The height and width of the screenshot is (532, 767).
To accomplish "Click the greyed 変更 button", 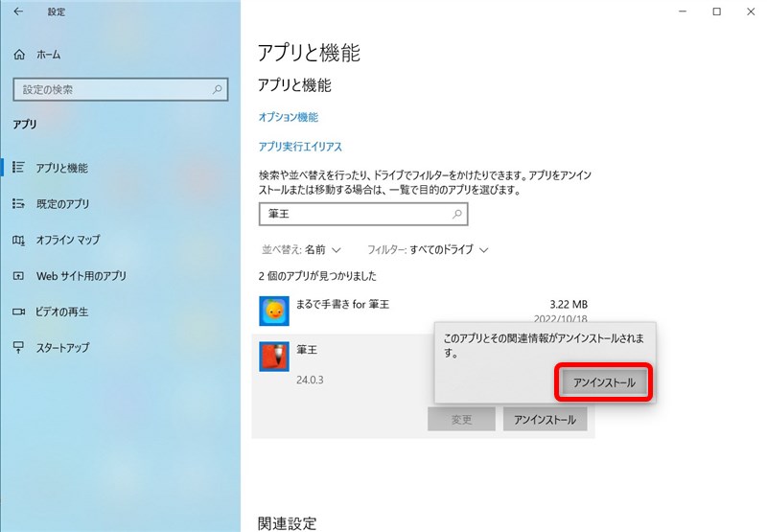I will coord(461,420).
